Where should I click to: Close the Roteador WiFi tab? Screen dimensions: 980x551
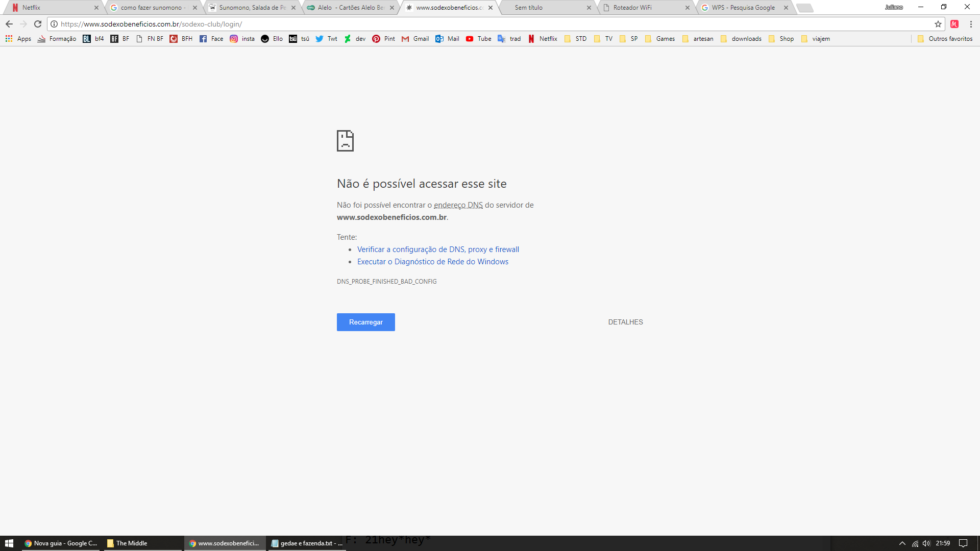click(688, 8)
